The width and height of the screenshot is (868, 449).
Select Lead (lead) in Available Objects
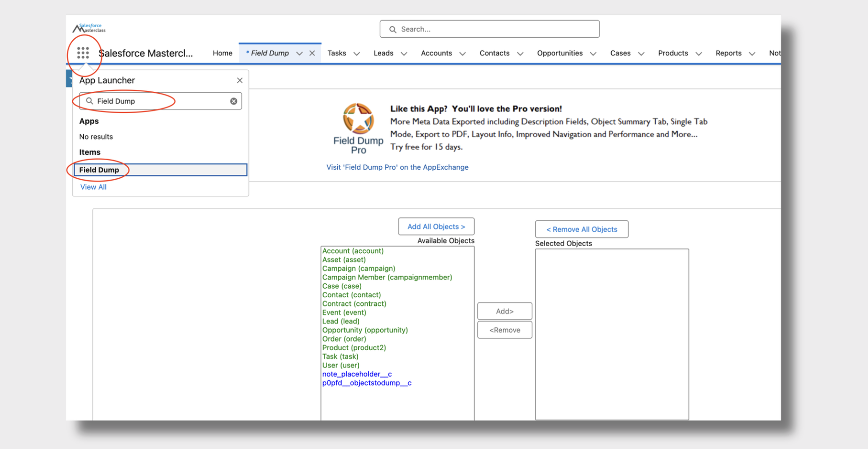341,321
